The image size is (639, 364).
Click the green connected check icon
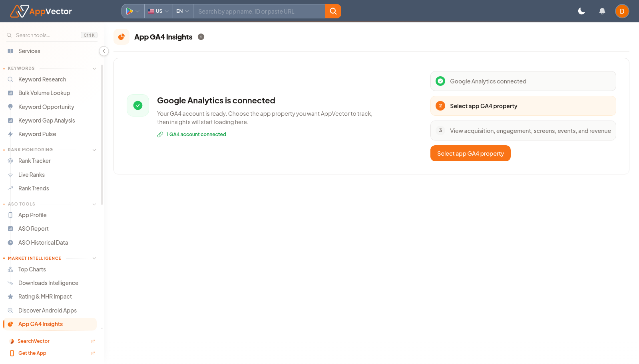pyautogui.click(x=138, y=105)
